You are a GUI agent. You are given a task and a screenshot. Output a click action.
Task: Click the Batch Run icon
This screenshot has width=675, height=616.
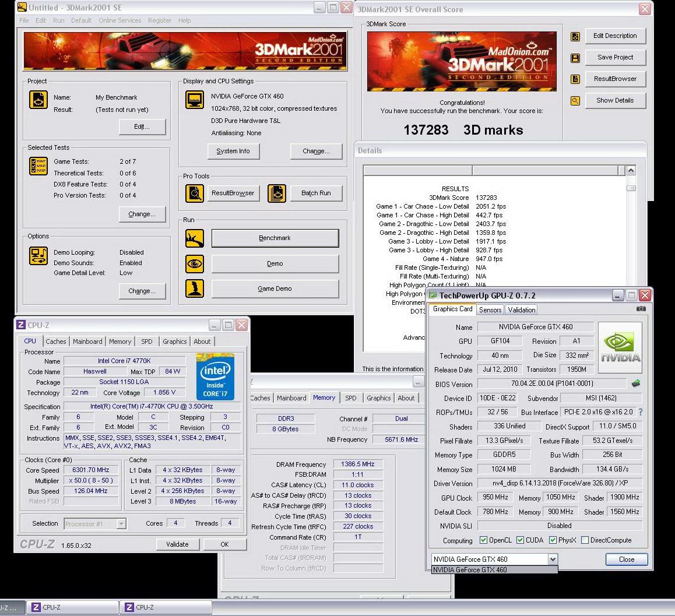(277, 193)
